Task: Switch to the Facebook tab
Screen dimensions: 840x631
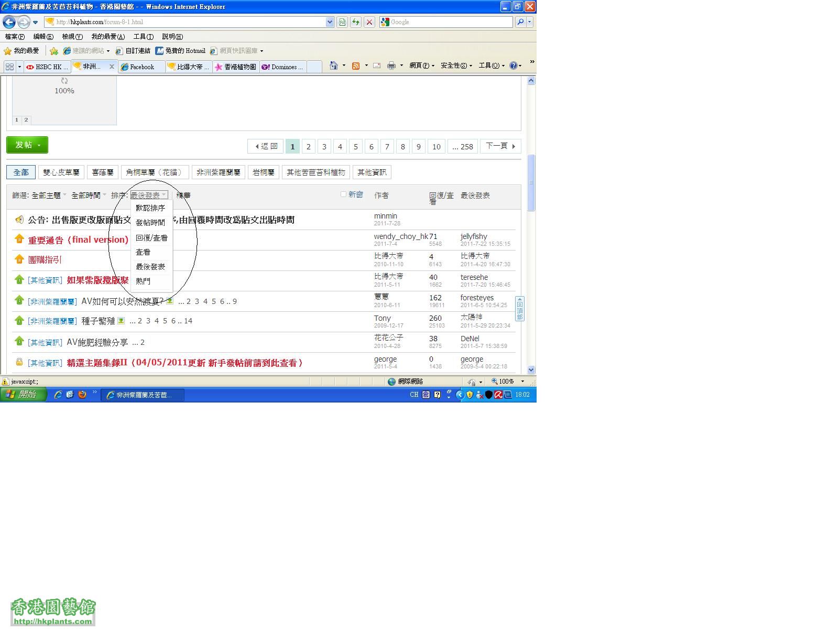Action: [x=141, y=67]
